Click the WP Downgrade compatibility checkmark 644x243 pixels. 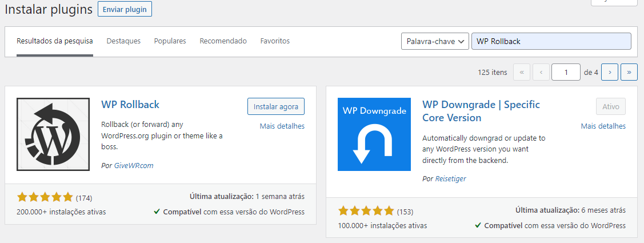tap(478, 226)
